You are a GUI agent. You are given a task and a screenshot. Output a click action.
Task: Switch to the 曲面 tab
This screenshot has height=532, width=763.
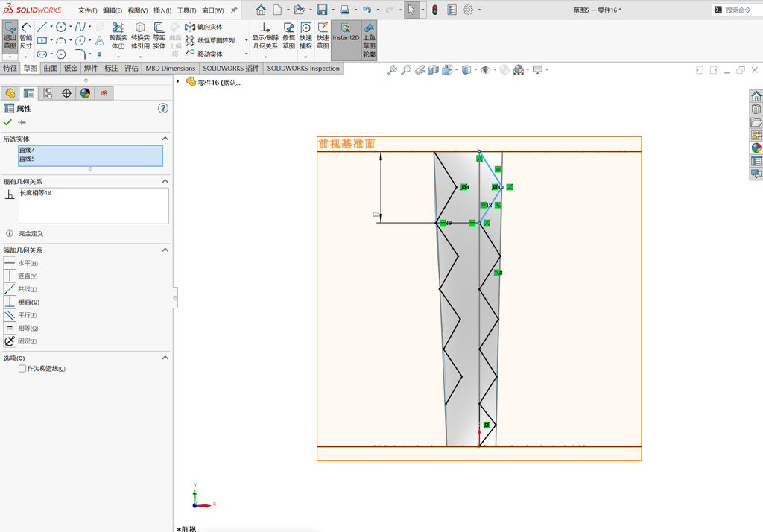pyautogui.click(x=51, y=68)
